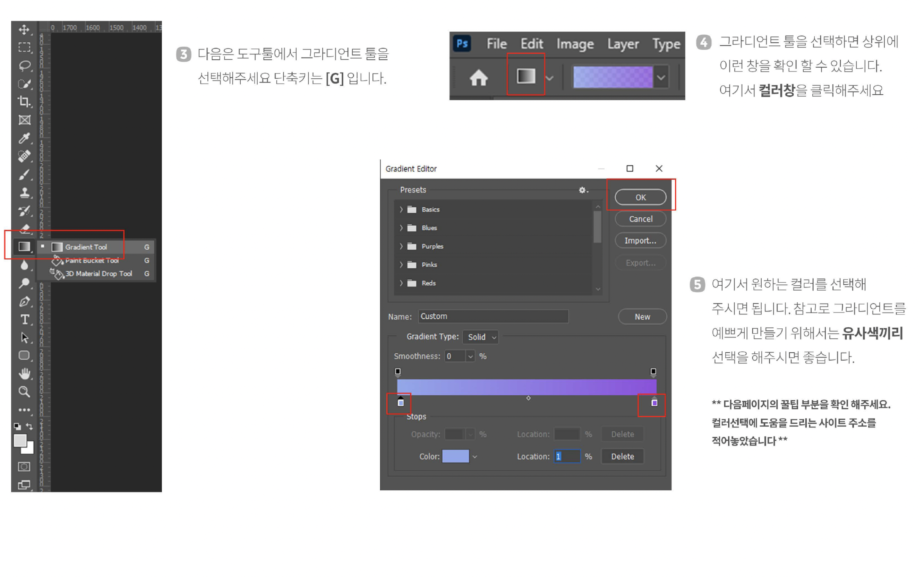The width and height of the screenshot is (924, 577).
Task: Select the Crop tool
Action: [24, 102]
